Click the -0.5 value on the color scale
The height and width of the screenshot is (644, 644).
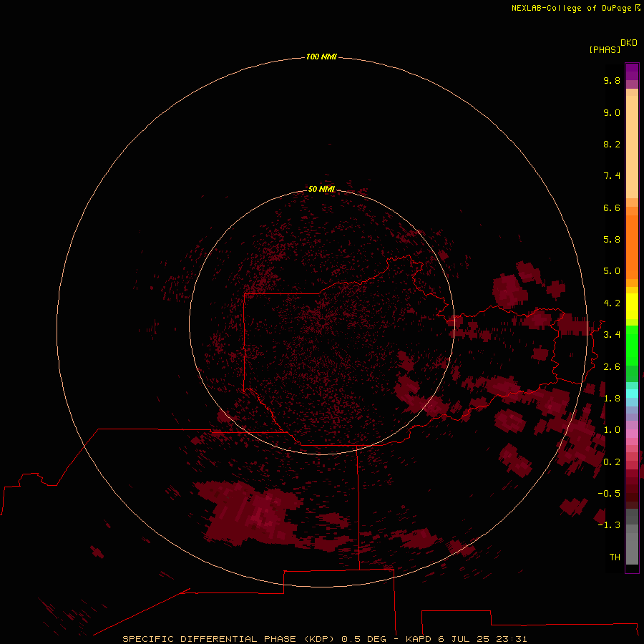pyautogui.click(x=609, y=494)
